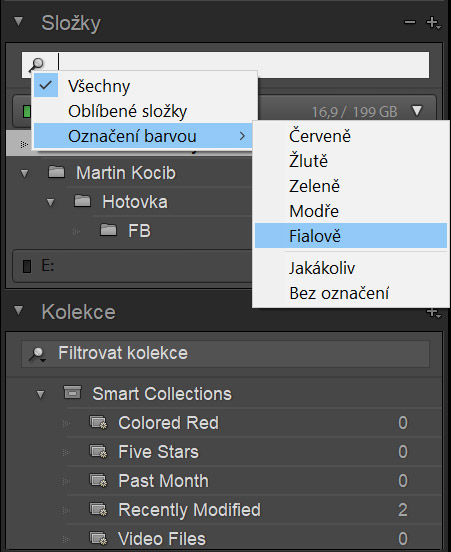
Task: Select the Past Month collection
Action: [163, 481]
